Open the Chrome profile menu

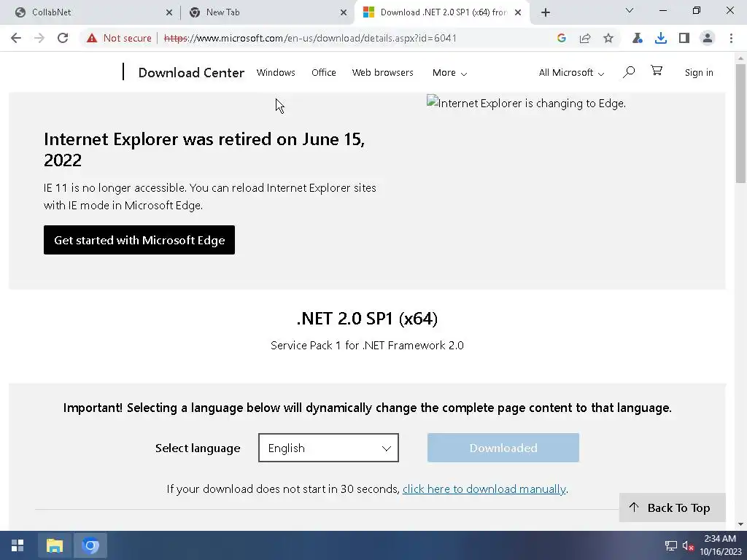708,38
